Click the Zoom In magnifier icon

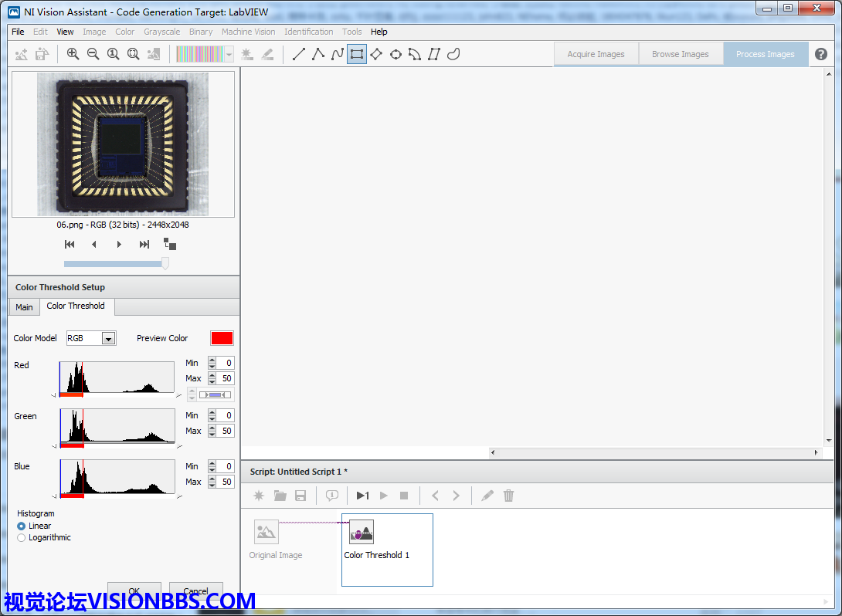tap(73, 54)
